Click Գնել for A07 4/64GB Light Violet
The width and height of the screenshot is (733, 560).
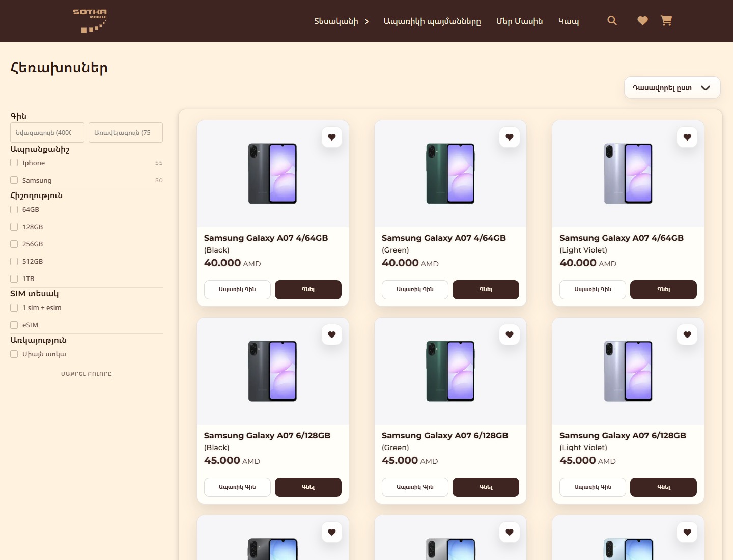pyautogui.click(x=663, y=290)
